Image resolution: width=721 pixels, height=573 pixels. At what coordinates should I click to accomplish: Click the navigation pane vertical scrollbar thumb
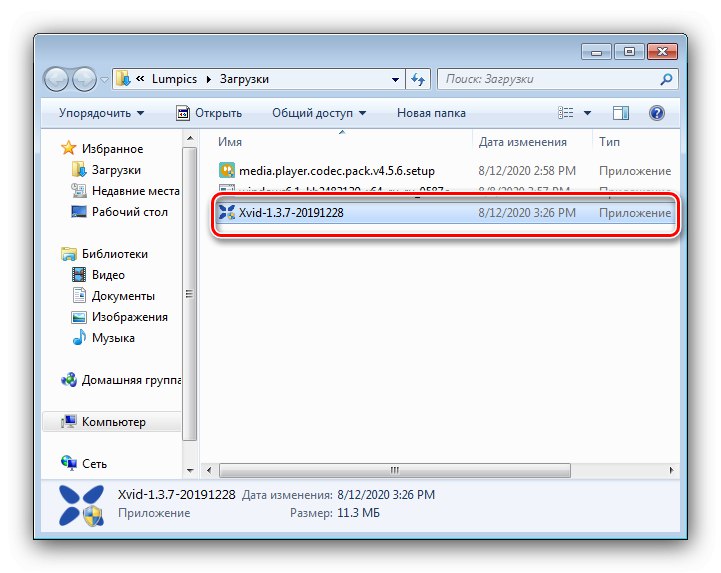click(x=189, y=294)
